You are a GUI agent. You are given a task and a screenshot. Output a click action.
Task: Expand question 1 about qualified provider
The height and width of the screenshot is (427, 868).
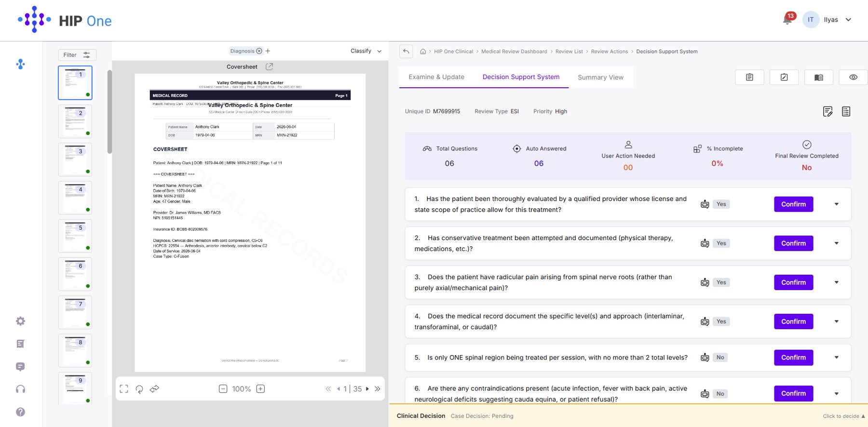[x=837, y=204]
